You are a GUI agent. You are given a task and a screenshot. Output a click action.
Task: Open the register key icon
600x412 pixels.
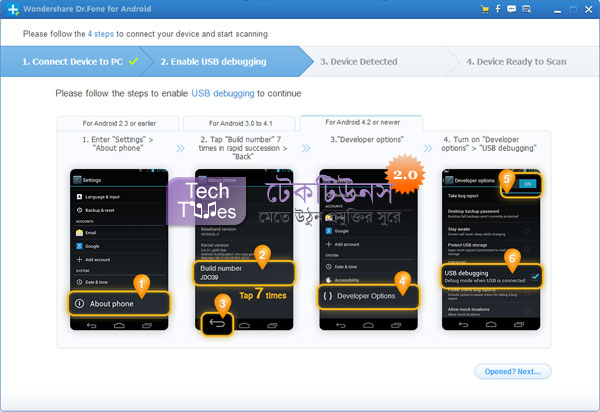tap(527, 9)
